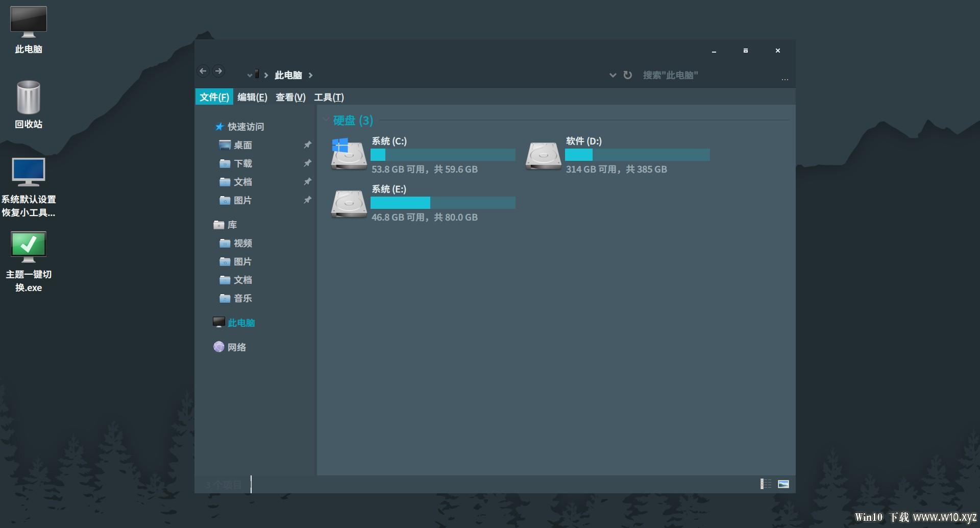Viewport: 980px width, 528px height.
Task: Refresh the current folder view
Action: click(x=628, y=75)
